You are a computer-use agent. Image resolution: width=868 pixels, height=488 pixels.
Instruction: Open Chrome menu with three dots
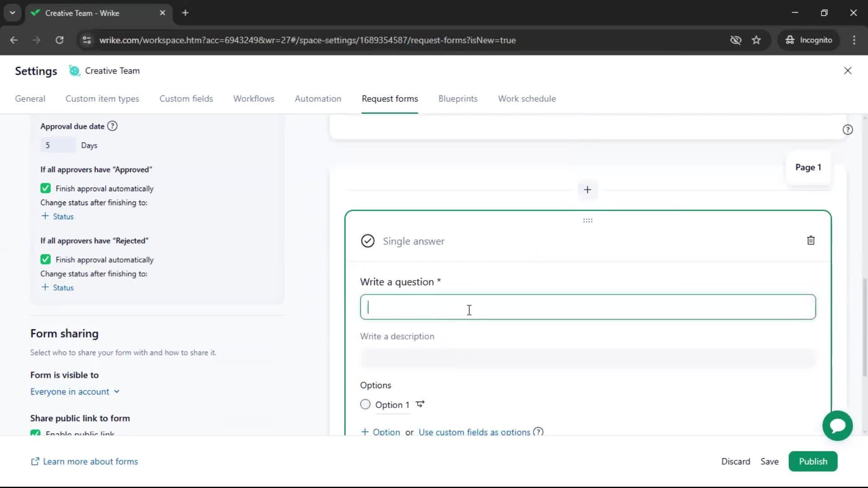tap(854, 40)
